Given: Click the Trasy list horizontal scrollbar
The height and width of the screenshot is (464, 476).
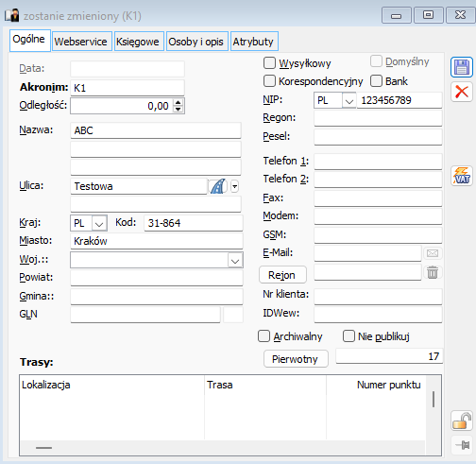Looking at the screenshot, I should [223, 448].
